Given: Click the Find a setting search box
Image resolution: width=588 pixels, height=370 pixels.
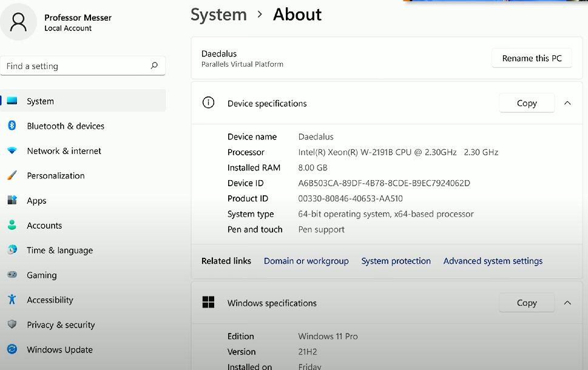Looking at the screenshot, I should click(83, 66).
